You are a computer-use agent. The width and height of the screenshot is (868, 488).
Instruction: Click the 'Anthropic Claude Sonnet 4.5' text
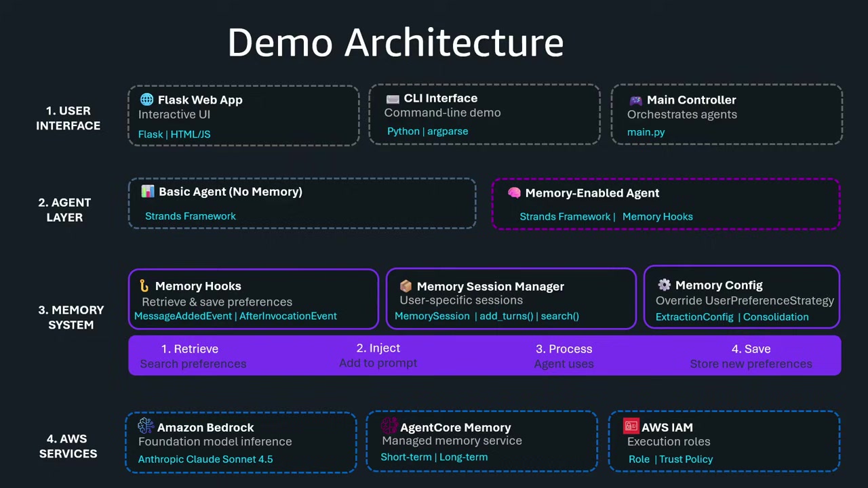205,460
